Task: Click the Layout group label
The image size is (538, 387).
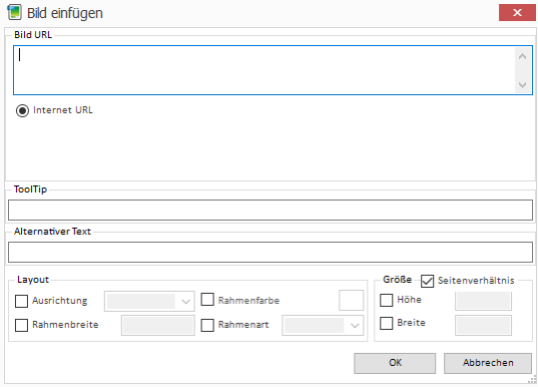Action: pos(33,280)
